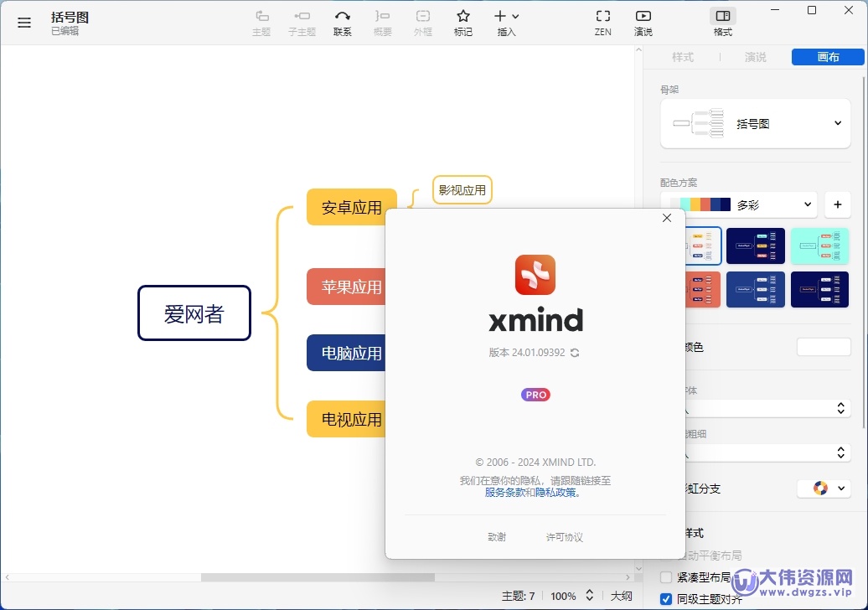Uncheck the 同级主题对齐 checkbox
This screenshot has width=868, height=610.
pyautogui.click(x=666, y=597)
